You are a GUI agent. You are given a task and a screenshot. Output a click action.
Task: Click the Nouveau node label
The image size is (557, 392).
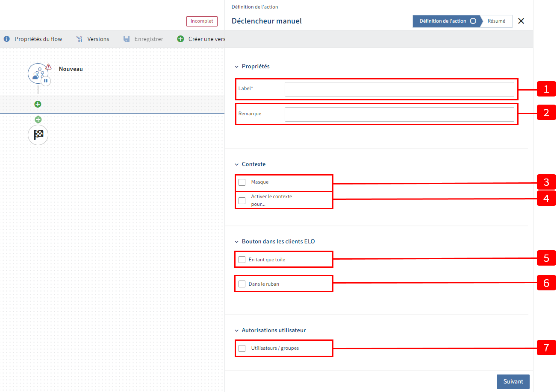(x=71, y=69)
